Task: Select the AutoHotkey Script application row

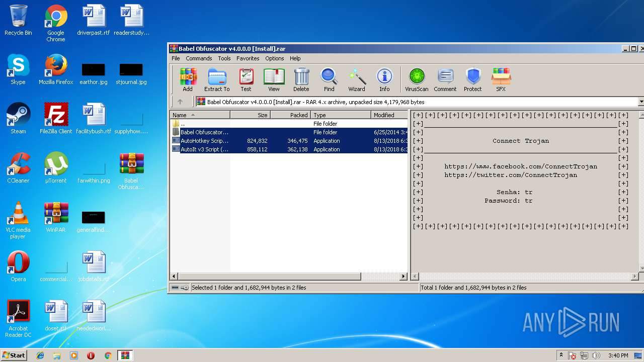Action: click(x=289, y=141)
